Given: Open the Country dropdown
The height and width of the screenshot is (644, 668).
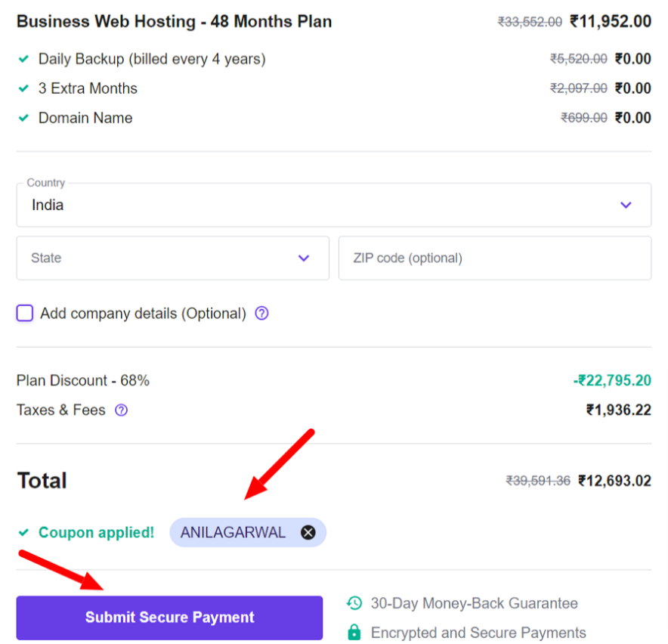Looking at the screenshot, I should 334,205.
